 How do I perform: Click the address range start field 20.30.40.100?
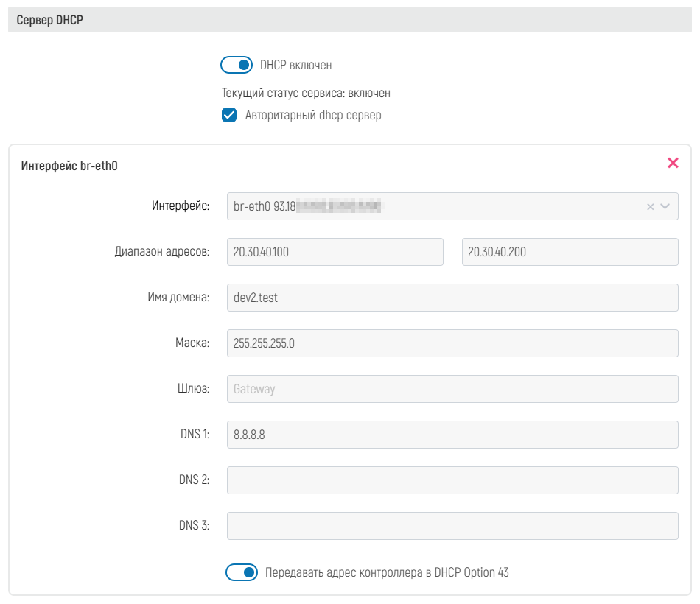[335, 252]
